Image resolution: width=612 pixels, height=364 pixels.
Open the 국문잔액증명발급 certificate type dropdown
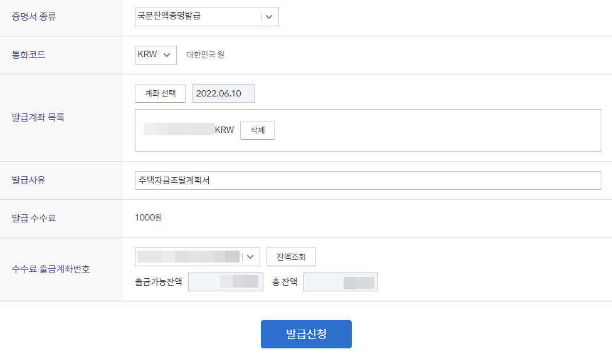click(x=206, y=16)
